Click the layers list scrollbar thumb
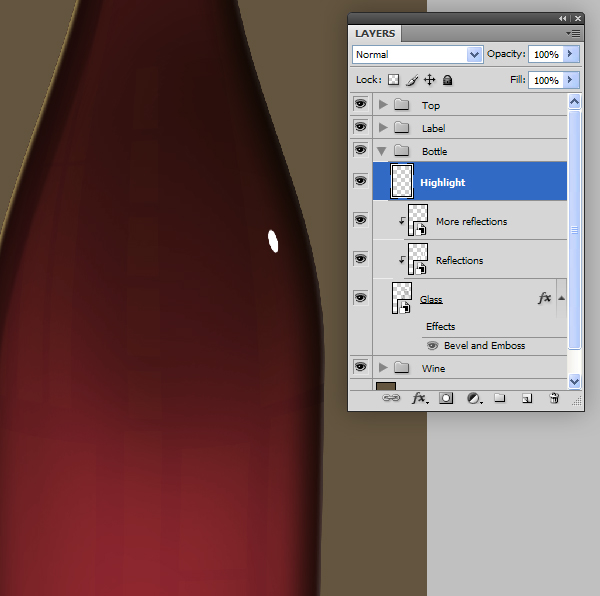600x596 pixels. 574,230
